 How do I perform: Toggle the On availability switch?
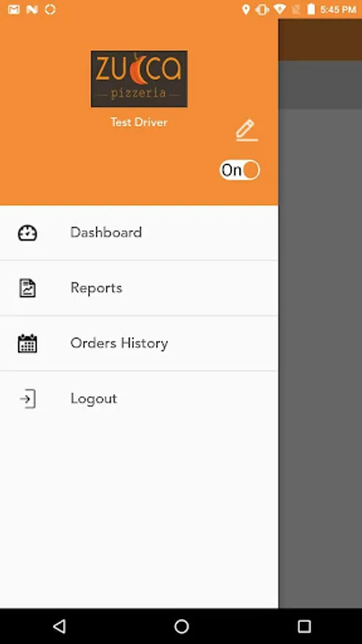240,170
